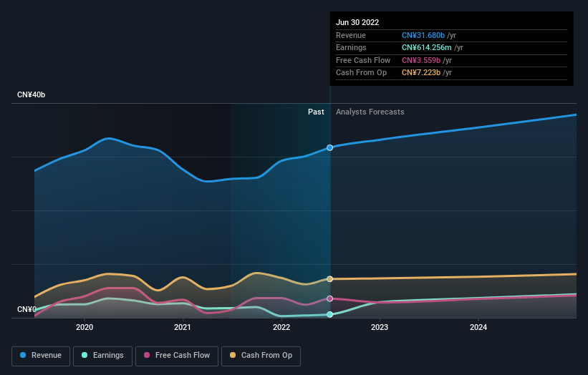Click the 2023 x-axis label
This screenshot has height=375, width=588.
(380, 327)
